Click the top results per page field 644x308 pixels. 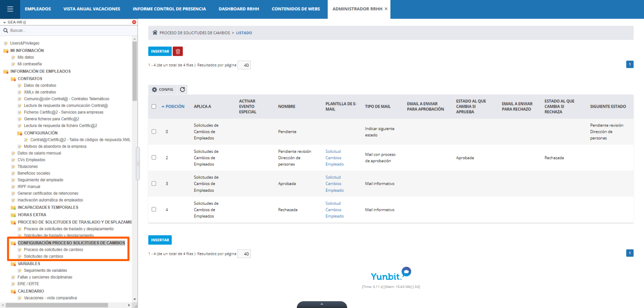click(244, 65)
